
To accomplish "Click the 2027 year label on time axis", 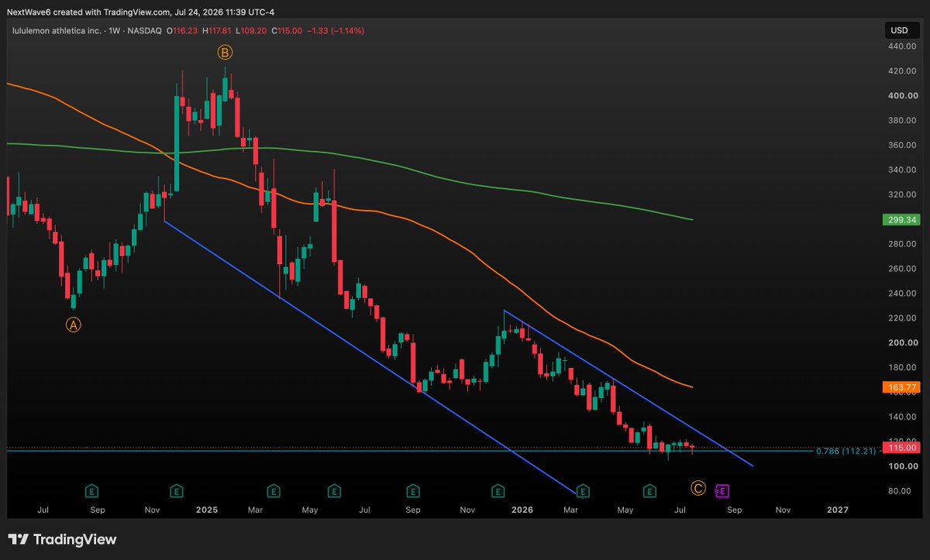I will click(838, 510).
